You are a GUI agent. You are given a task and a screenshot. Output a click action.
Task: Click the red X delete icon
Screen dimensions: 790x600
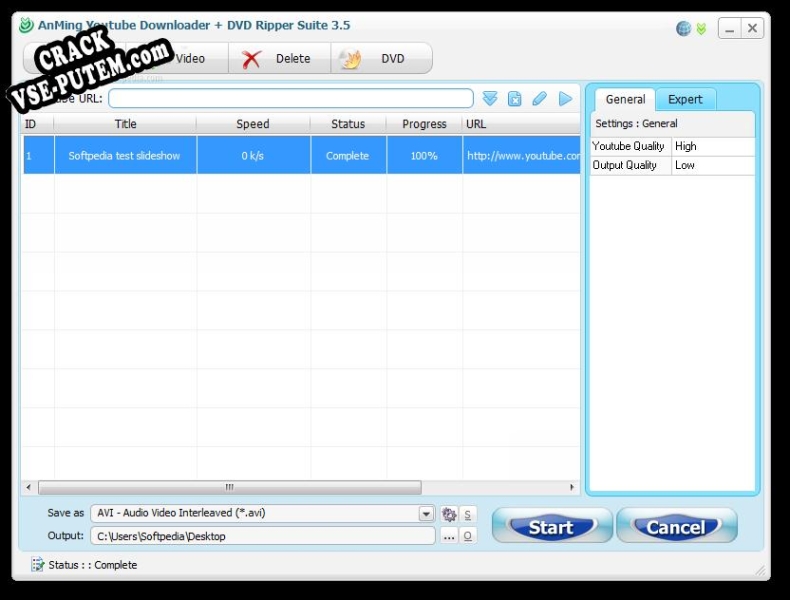pyautogui.click(x=251, y=59)
